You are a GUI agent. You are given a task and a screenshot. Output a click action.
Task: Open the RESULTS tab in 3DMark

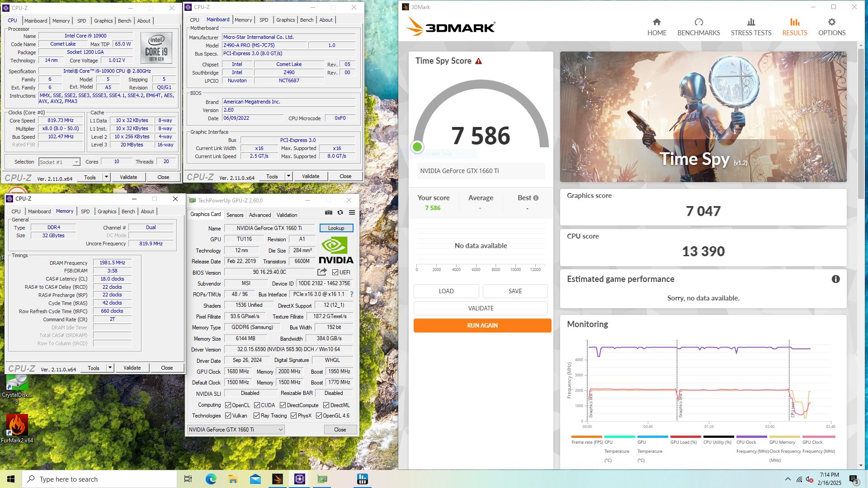pos(794,27)
